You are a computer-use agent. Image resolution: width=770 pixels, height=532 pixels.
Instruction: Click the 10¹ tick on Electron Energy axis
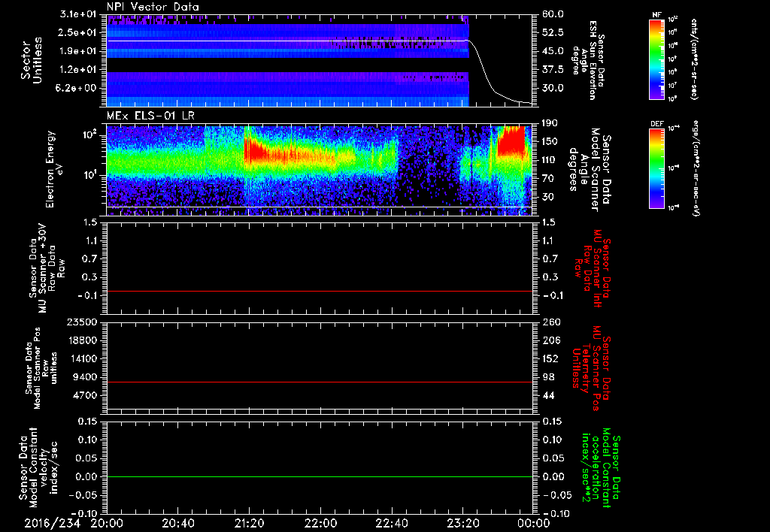point(91,175)
